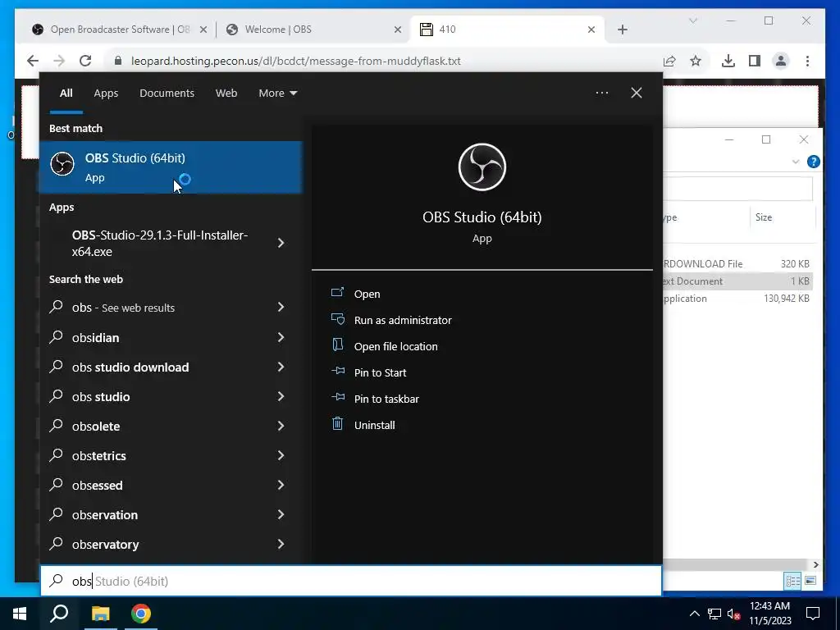This screenshot has height=630, width=840.
Task: Expand obstetrics suggestion arrow
Action: click(x=281, y=455)
